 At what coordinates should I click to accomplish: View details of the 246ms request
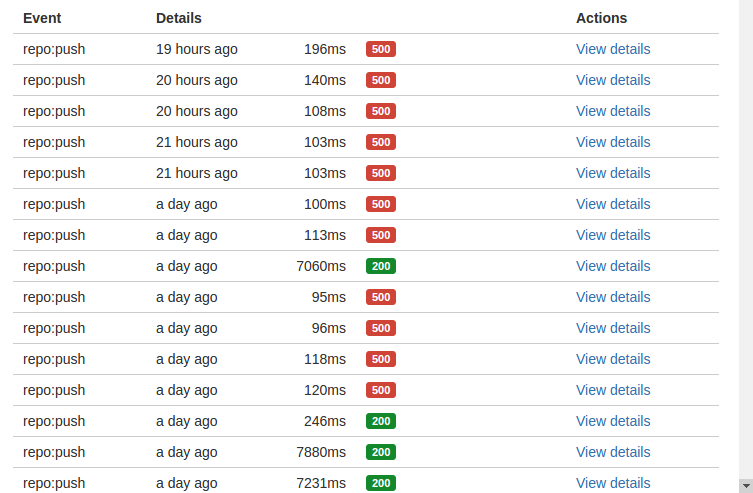click(x=613, y=421)
